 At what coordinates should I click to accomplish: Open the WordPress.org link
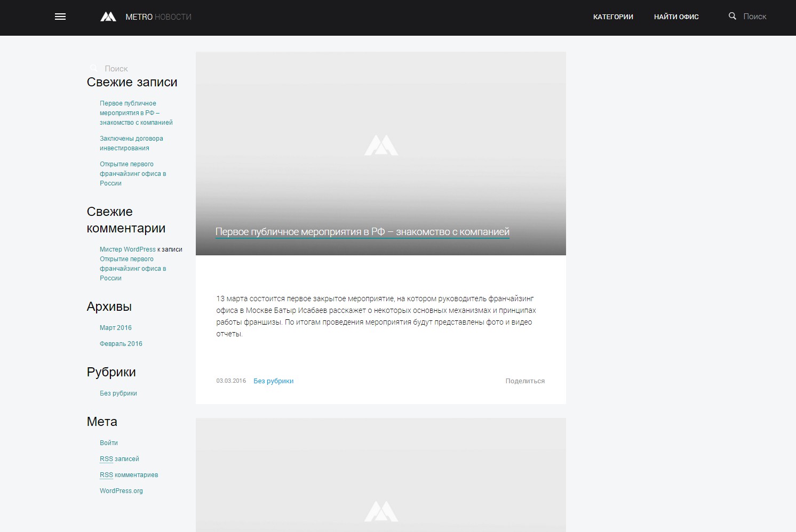121,491
